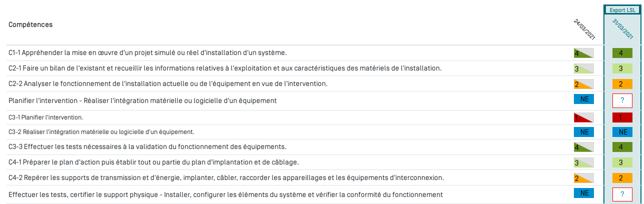The height and width of the screenshot is (204, 644).
Task: Click question mark box for Effectuer les tests row
Action: coord(622,195)
